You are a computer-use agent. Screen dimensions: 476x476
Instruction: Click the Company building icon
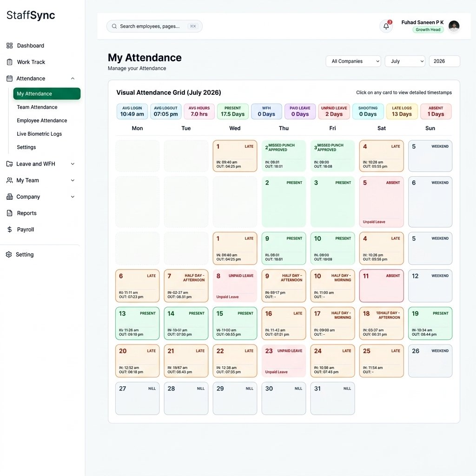[9, 197]
